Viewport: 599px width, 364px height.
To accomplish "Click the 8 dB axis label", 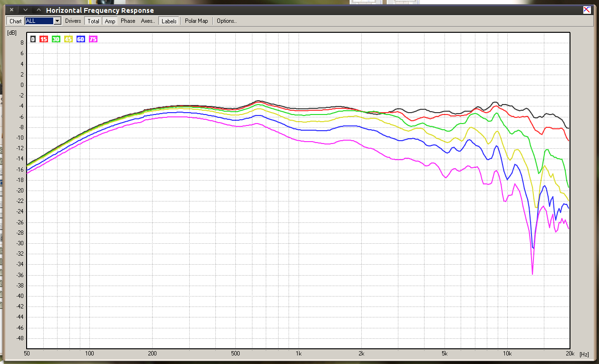I will 22,42.
